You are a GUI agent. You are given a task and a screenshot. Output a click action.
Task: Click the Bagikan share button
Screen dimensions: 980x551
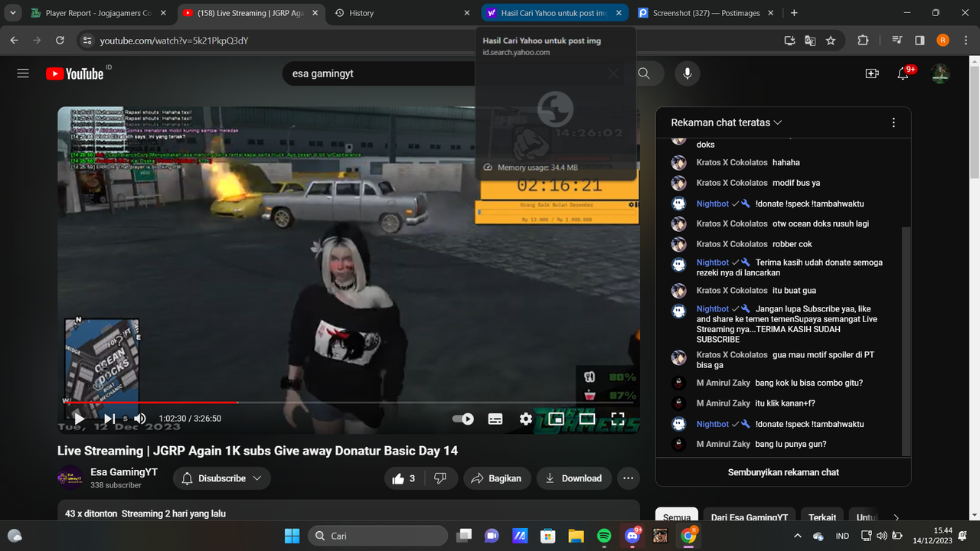496,478
